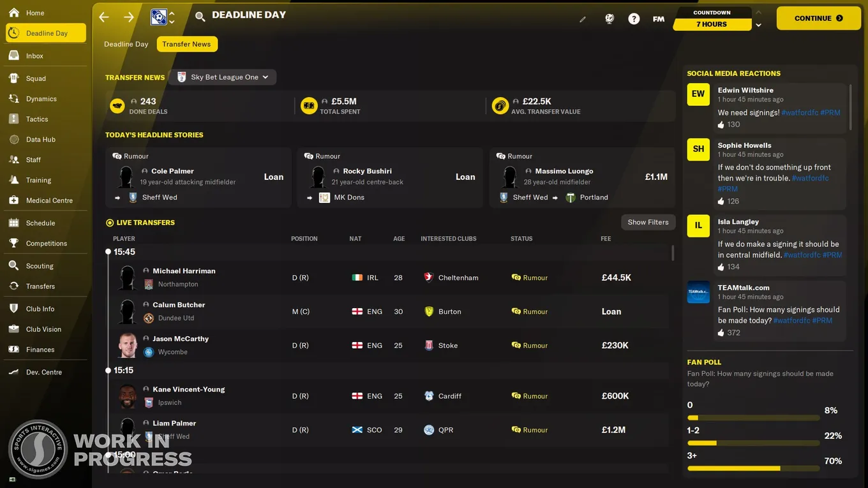Click the Show Filters button
Screen dimensions: 868x488
pos(648,222)
